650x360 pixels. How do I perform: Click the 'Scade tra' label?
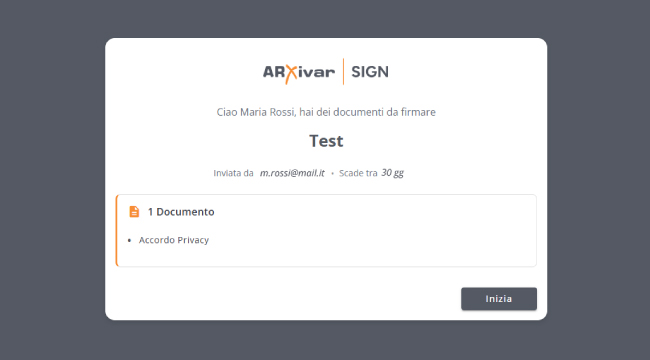point(358,173)
